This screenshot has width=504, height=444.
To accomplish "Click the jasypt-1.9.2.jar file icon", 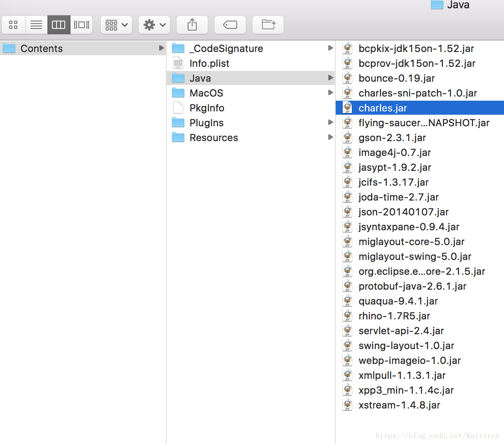I will point(348,167).
